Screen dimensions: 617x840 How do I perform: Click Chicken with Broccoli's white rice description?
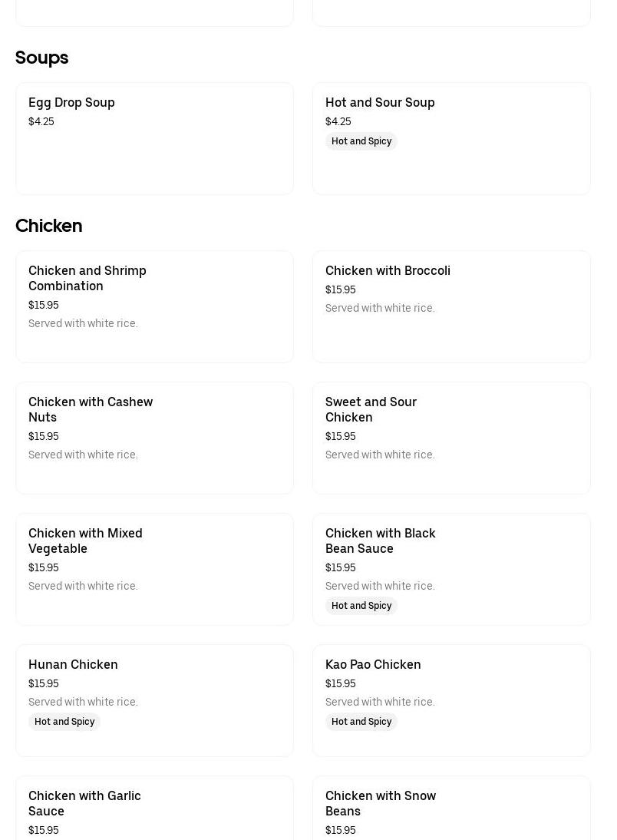[380, 308]
